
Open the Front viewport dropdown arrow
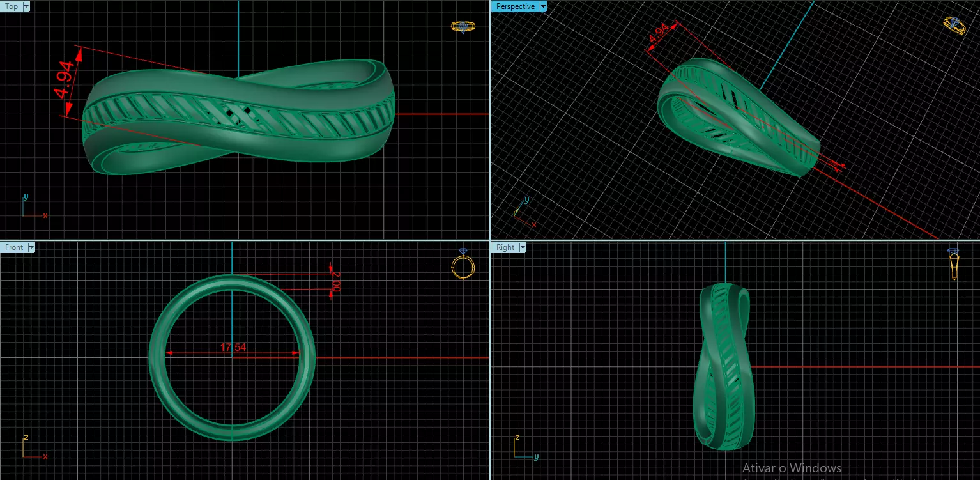click(x=31, y=247)
